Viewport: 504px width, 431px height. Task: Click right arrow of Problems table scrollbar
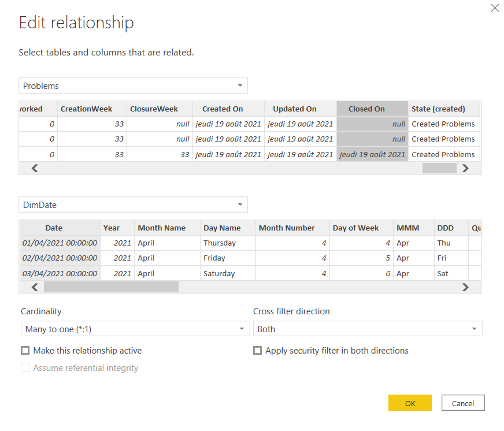(x=465, y=168)
